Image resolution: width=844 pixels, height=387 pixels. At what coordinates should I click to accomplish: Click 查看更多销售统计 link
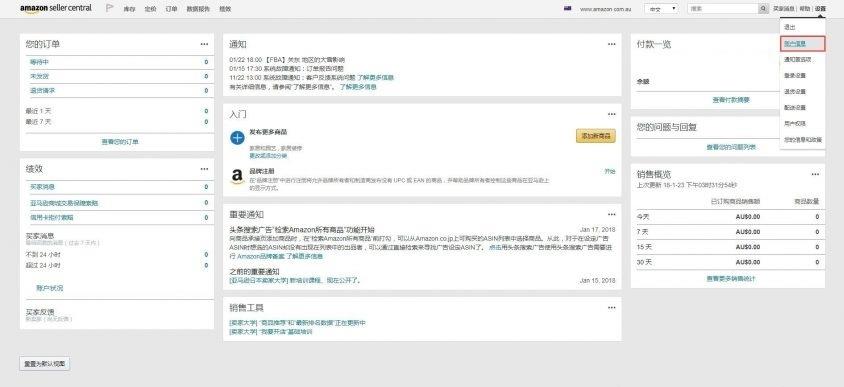click(730, 279)
